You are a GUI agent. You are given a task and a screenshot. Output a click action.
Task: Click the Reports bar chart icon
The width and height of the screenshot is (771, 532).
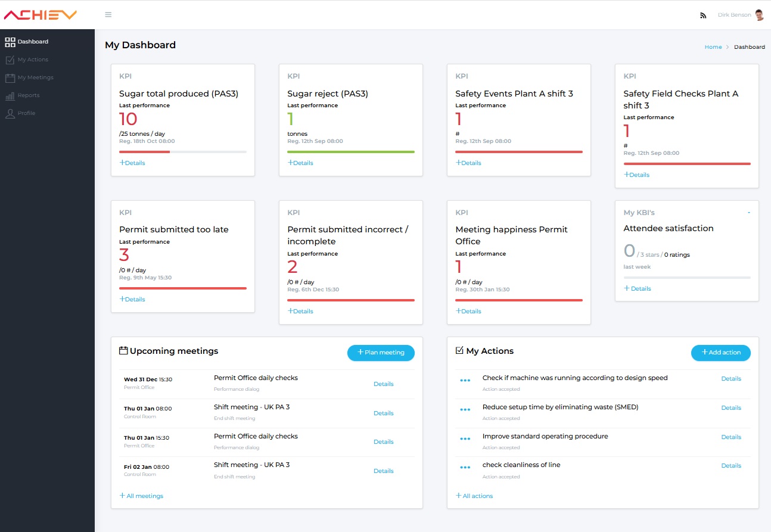pos(10,95)
